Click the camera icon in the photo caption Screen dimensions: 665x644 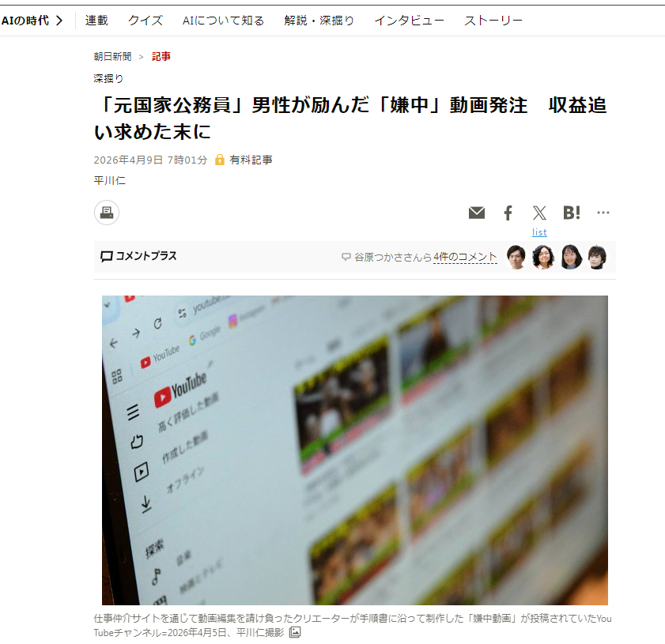294,631
